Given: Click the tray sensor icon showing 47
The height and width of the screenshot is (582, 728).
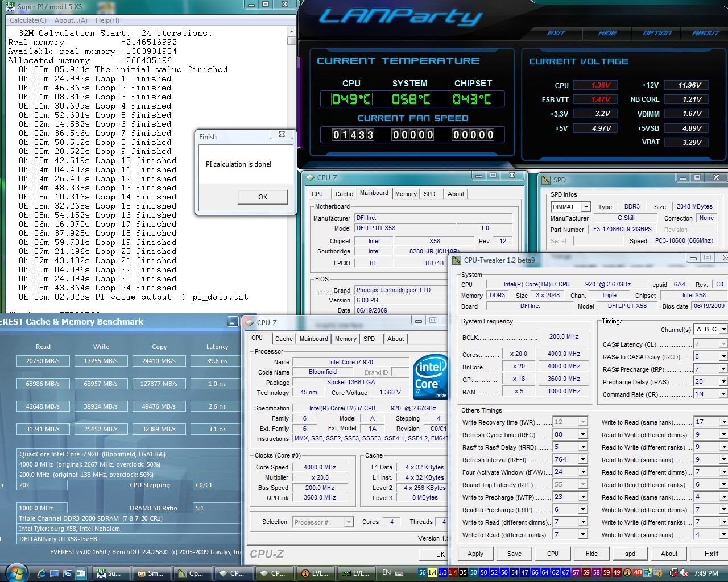Looking at the screenshot, I should click(x=524, y=572).
